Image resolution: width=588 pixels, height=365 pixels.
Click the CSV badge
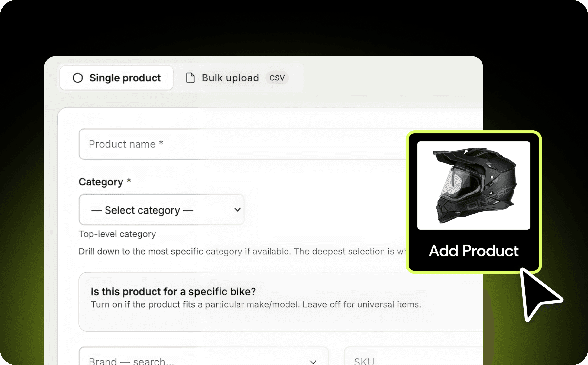coord(277,78)
